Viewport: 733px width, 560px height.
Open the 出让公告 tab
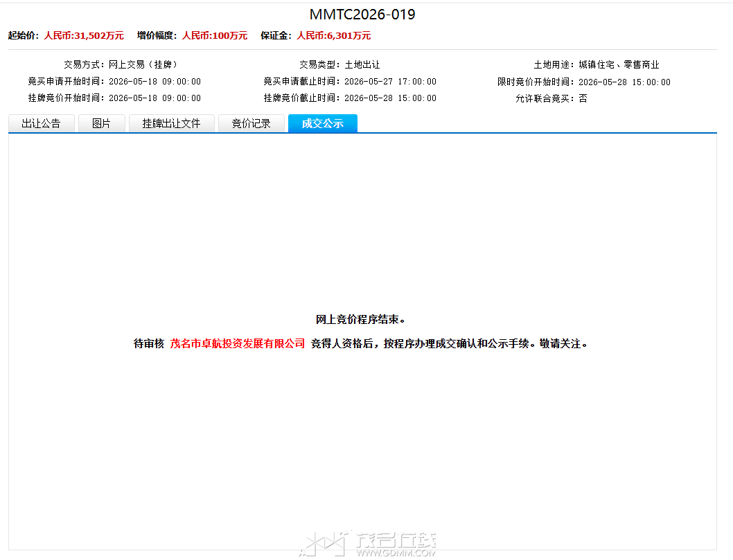(x=41, y=123)
